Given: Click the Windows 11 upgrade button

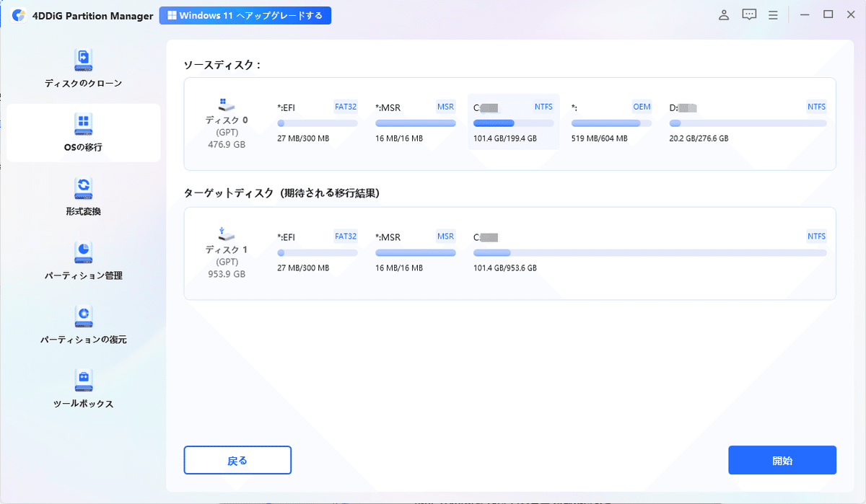Looking at the screenshot, I should point(245,15).
